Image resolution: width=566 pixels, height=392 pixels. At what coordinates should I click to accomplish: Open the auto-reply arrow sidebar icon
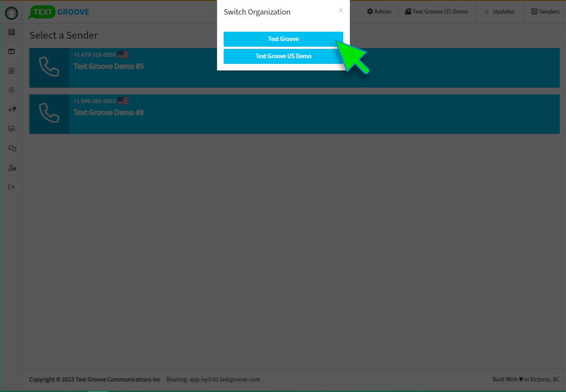click(x=12, y=110)
